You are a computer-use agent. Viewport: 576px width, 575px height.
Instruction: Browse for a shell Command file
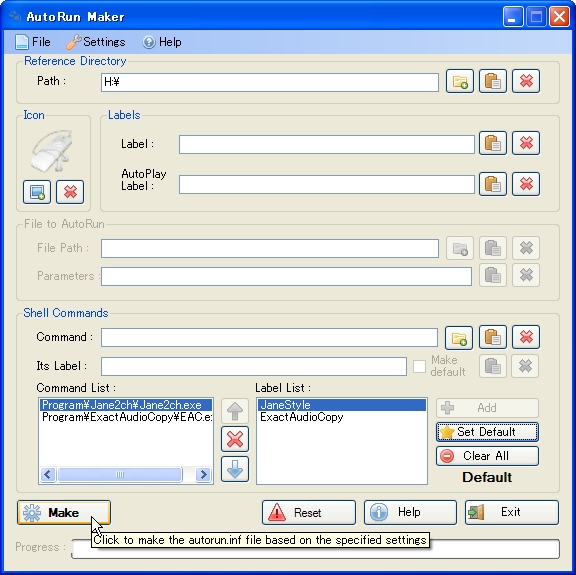click(x=459, y=337)
